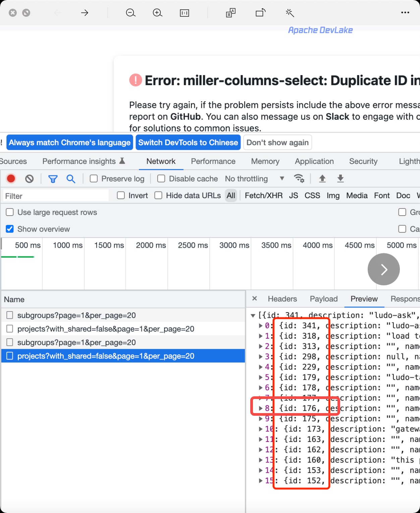The width and height of the screenshot is (420, 513).
Task: Uncheck Show overview checkbox
Action: click(x=10, y=229)
